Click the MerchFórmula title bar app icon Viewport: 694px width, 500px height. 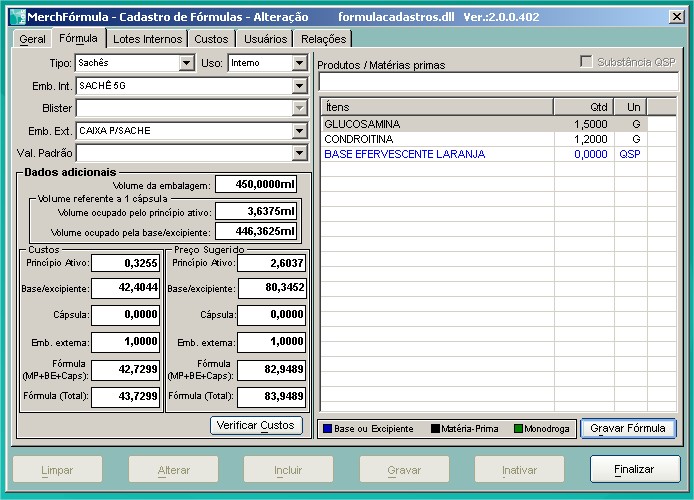point(15,17)
